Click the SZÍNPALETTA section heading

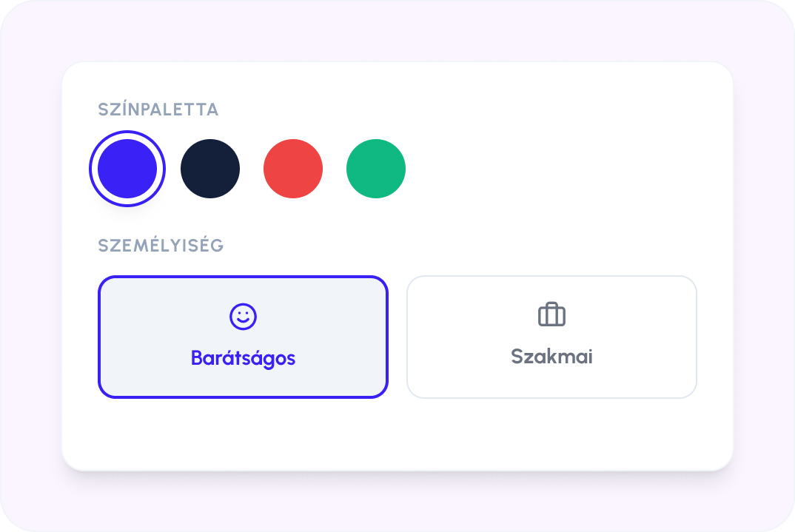click(158, 110)
